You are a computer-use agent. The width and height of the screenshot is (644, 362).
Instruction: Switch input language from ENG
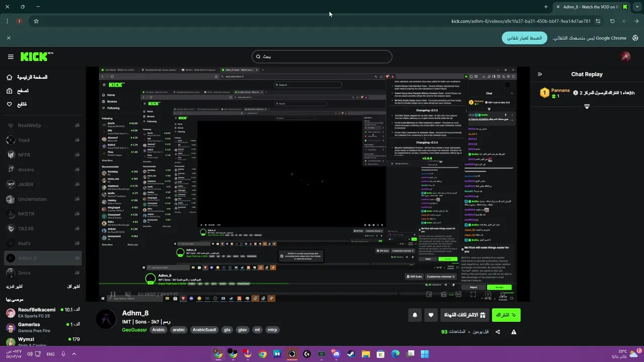click(x=50, y=354)
